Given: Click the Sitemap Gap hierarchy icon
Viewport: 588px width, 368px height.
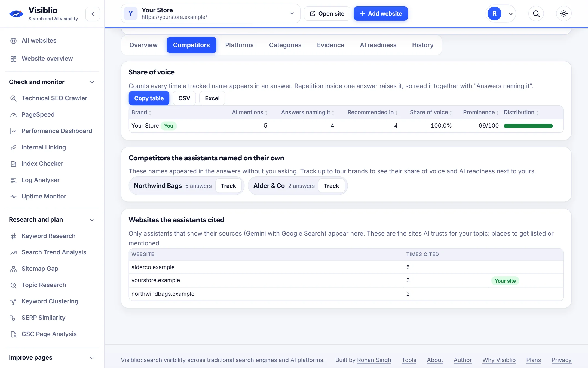Looking at the screenshot, I should click(x=13, y=269).
